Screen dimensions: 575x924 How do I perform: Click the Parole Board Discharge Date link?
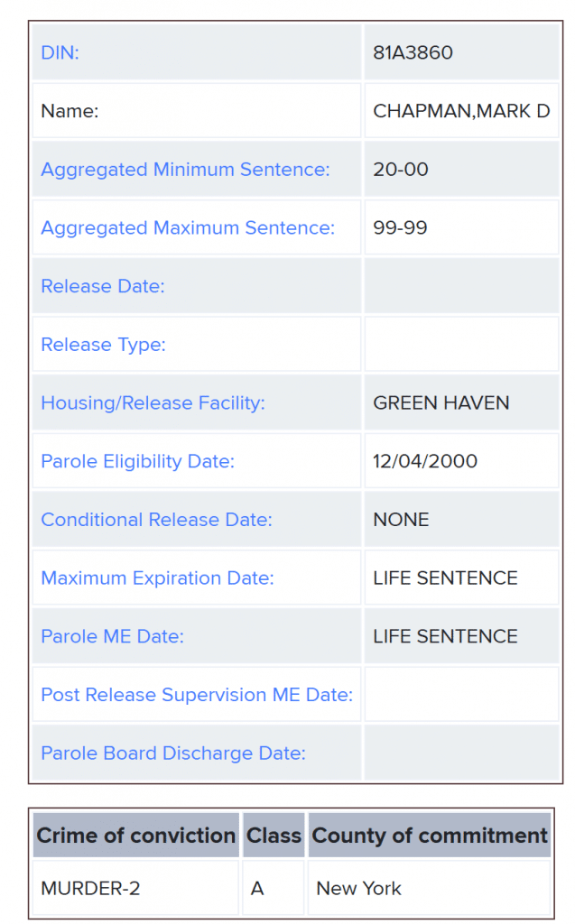click(173, 753)
